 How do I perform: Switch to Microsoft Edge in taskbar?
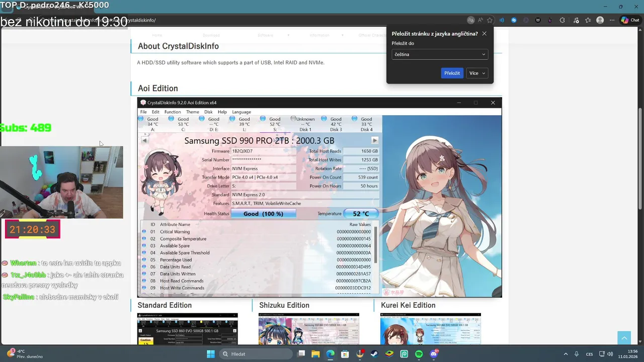click(330, 354)
